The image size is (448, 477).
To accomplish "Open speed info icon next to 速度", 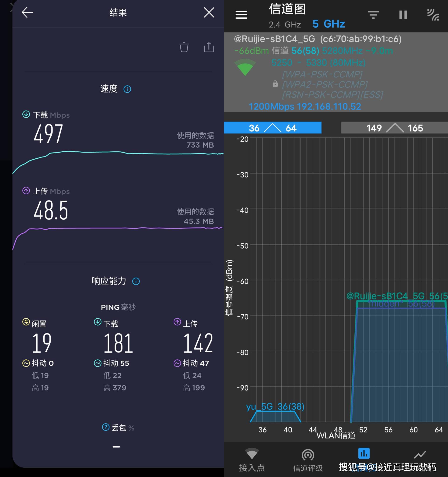I will 127,89.
